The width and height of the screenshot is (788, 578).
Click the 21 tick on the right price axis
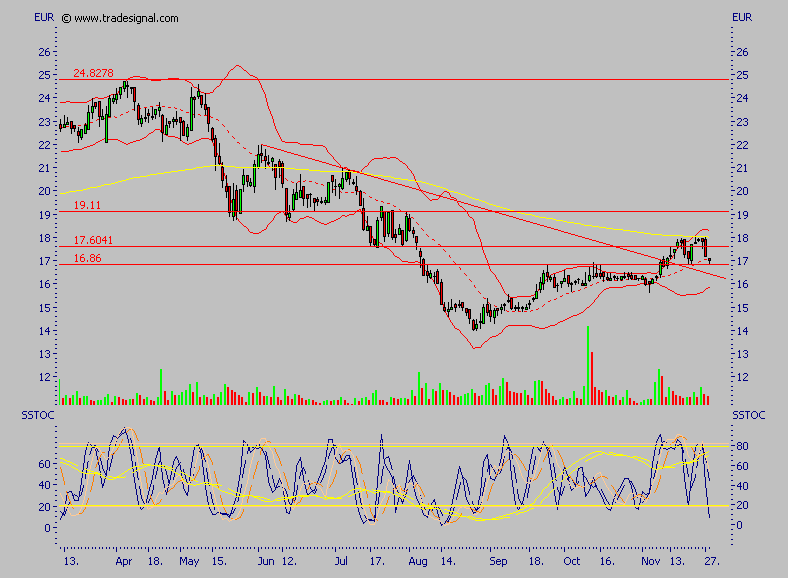pos(742,168)
